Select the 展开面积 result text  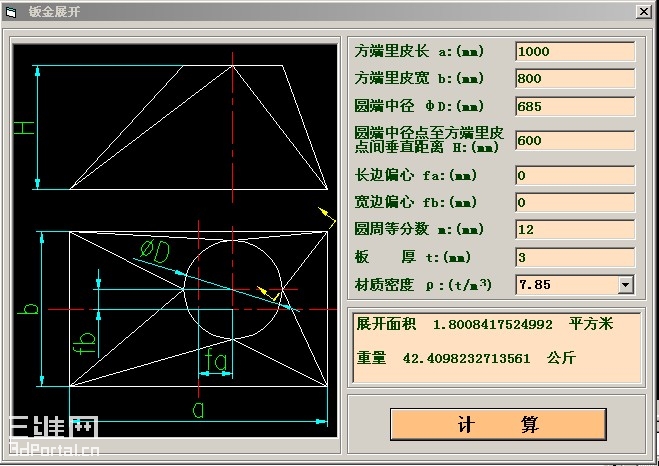pyautogui.click(x=485, y=324)
